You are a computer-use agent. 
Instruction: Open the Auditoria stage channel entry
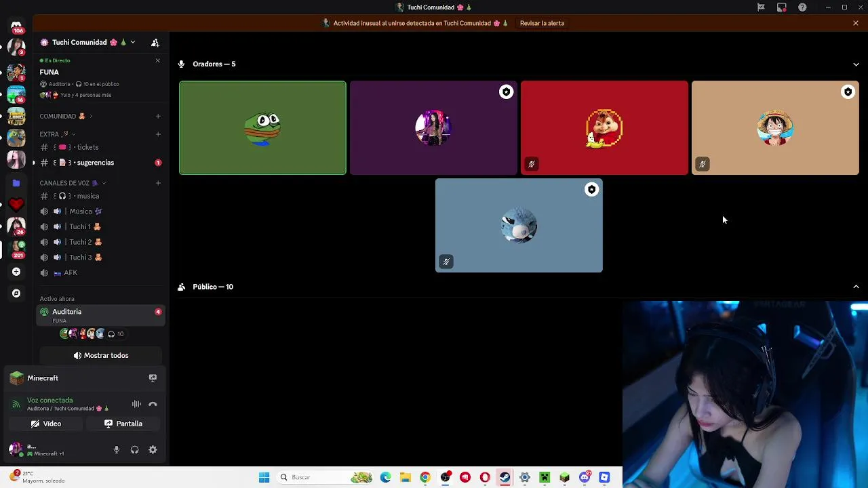[x=100, y=315]
